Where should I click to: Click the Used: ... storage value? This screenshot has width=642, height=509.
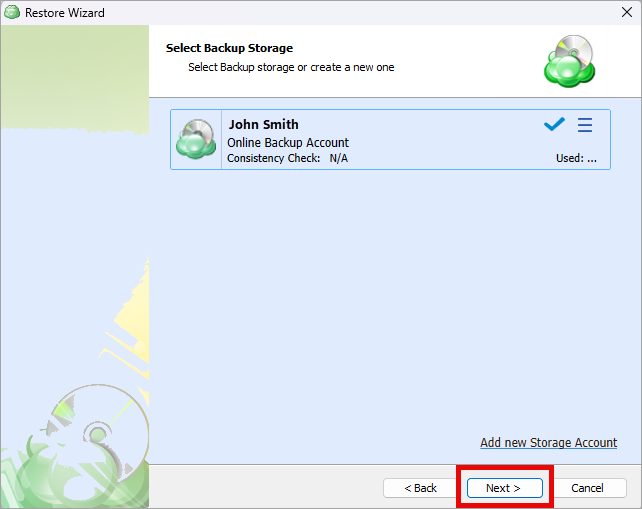576,158
